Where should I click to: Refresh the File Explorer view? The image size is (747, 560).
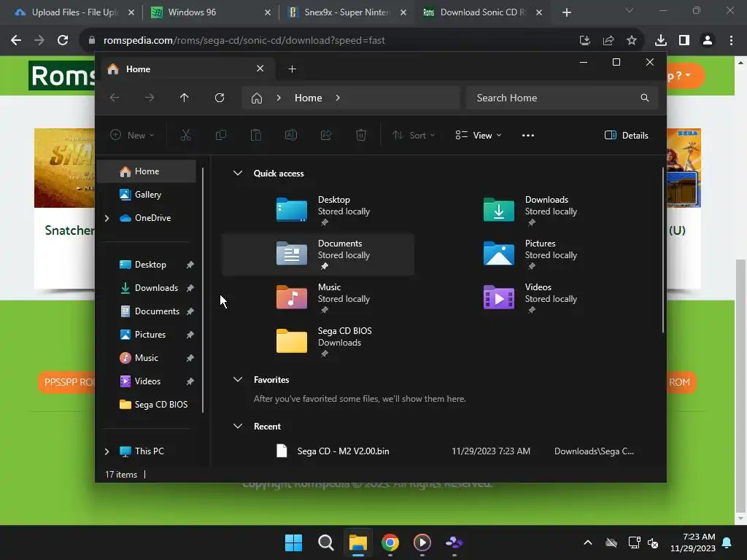click(220, 98)
